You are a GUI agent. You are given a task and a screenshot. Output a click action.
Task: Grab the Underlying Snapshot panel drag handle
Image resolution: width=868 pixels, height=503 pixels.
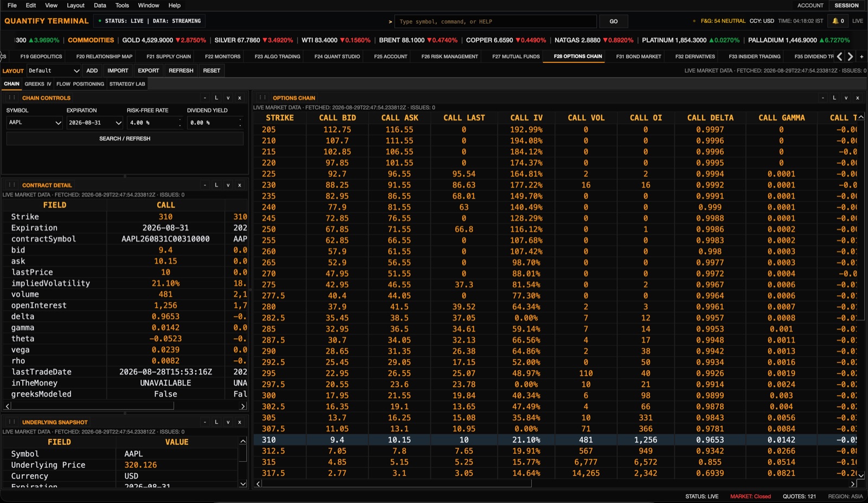coord(11,422)
